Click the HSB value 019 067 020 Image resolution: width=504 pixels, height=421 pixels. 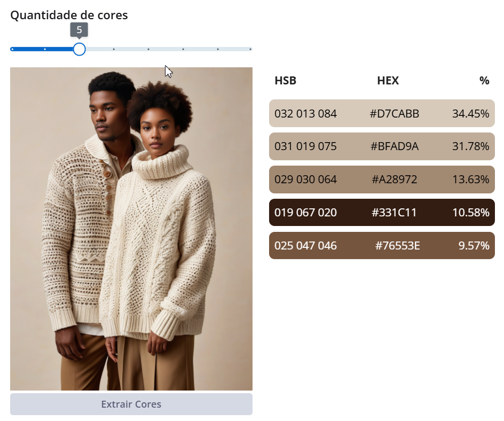pos(306,213)
